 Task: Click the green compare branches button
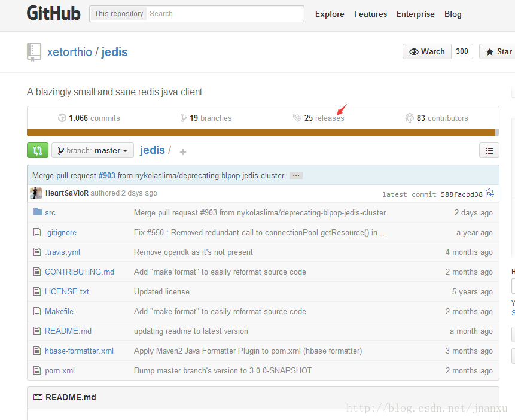point(38,150)
